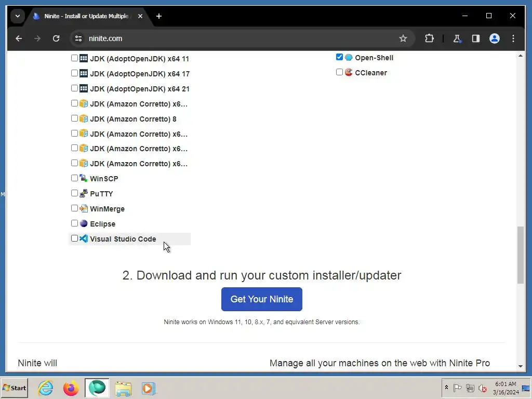Click the Get Your Ninite button
532x399 pixels.
(262, 299)
